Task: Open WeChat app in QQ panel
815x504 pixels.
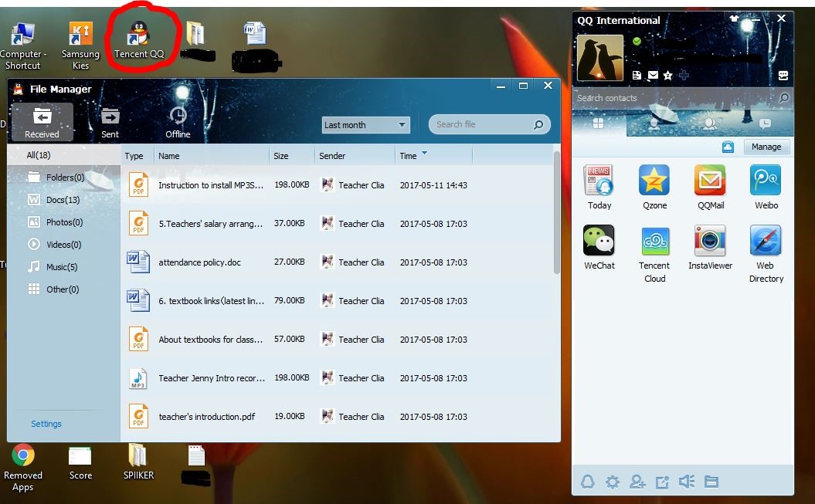Action: pyautogui.click(x=599, y=242)
